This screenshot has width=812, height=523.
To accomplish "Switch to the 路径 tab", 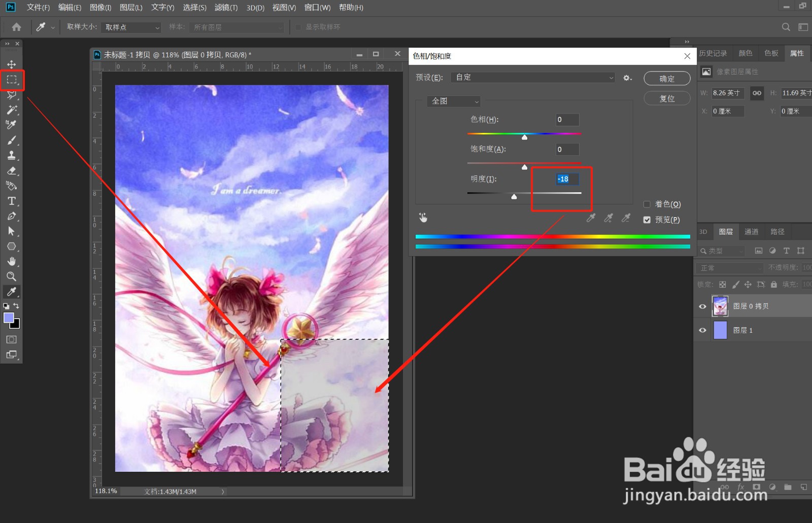I will pyautogui.click(x=777, y=232).
